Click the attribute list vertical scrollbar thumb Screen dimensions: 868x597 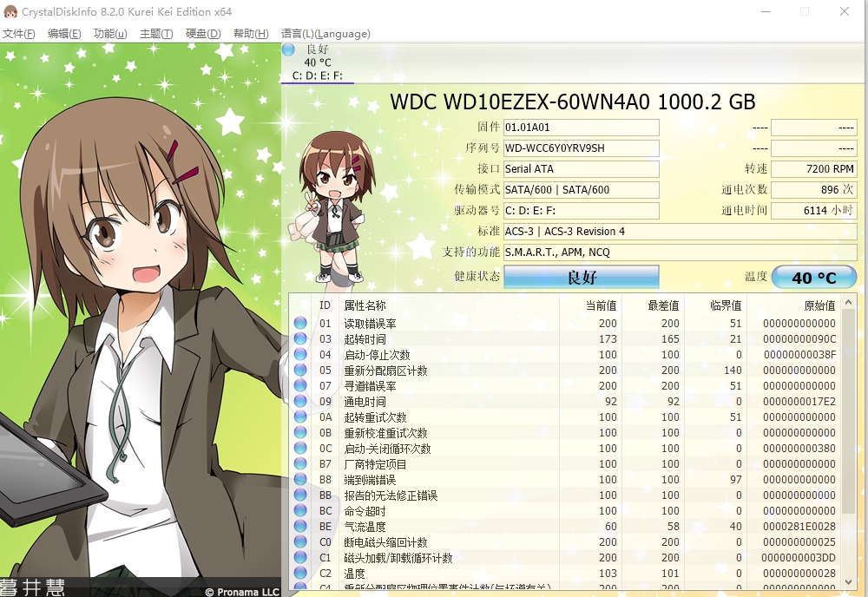tap(848, 411)
